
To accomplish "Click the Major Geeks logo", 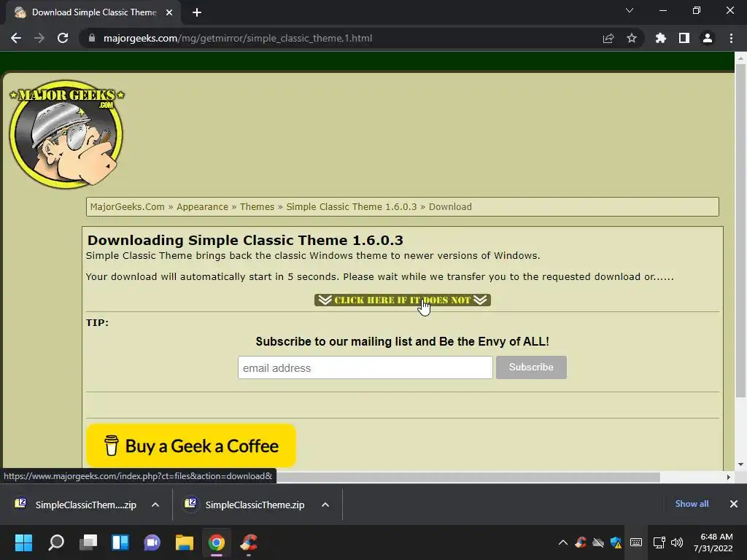I will click(66, 134).
